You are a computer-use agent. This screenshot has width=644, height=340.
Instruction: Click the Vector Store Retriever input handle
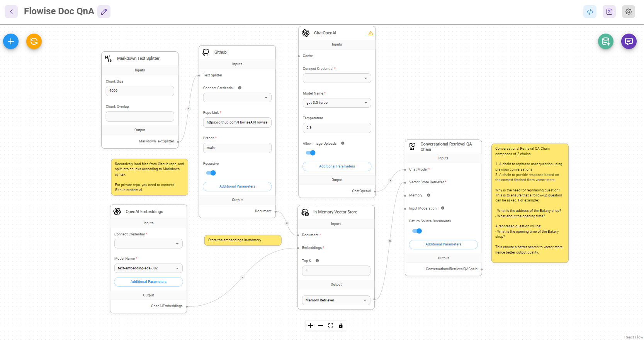[405, 182]
